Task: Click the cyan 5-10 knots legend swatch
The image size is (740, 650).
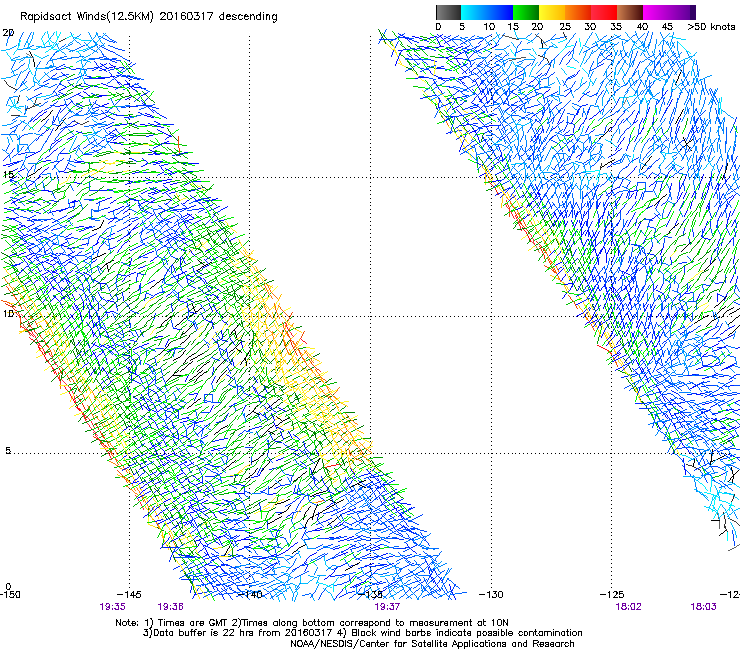Action: (474, 12)
